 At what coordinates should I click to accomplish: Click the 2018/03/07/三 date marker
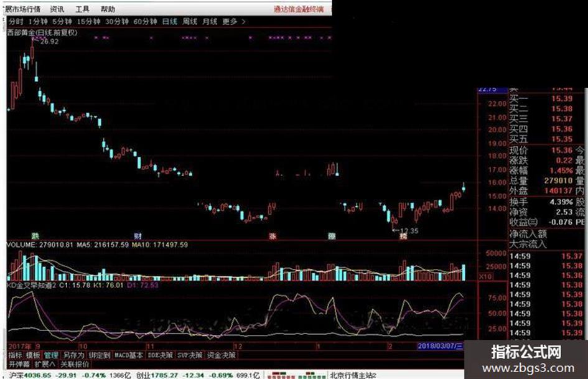[441, 345]
